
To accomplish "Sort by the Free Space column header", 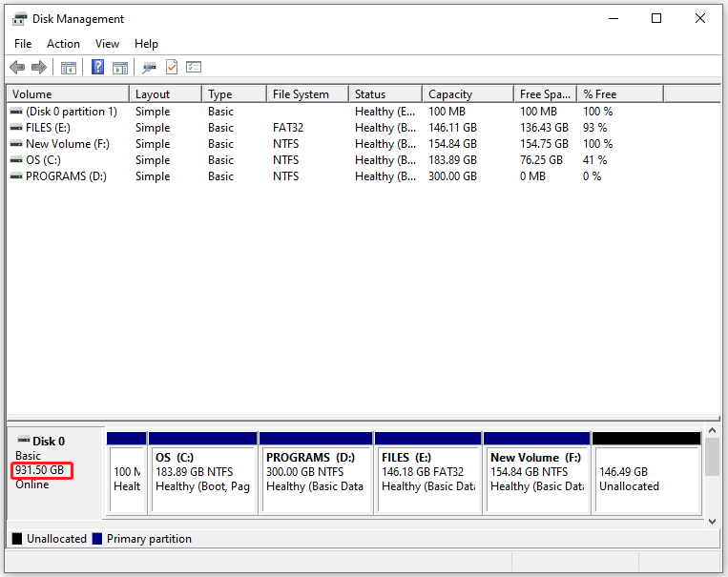I will tap(546, 94).
